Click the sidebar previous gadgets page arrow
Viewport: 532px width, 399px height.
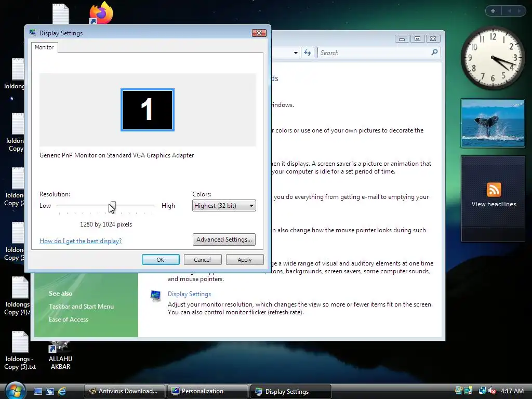(509, 11)
